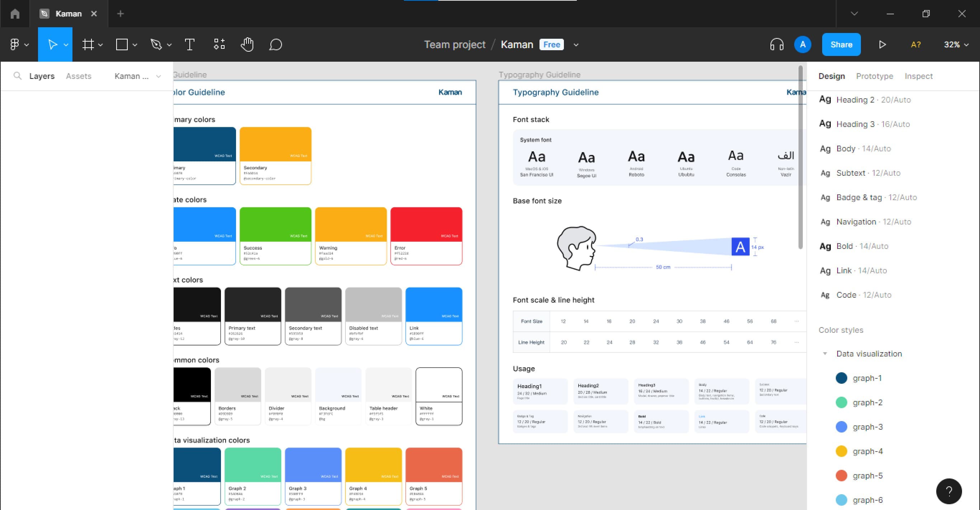Switch to the Layers tab
This screenshot has width=980, height=510.
coord(42,76)
